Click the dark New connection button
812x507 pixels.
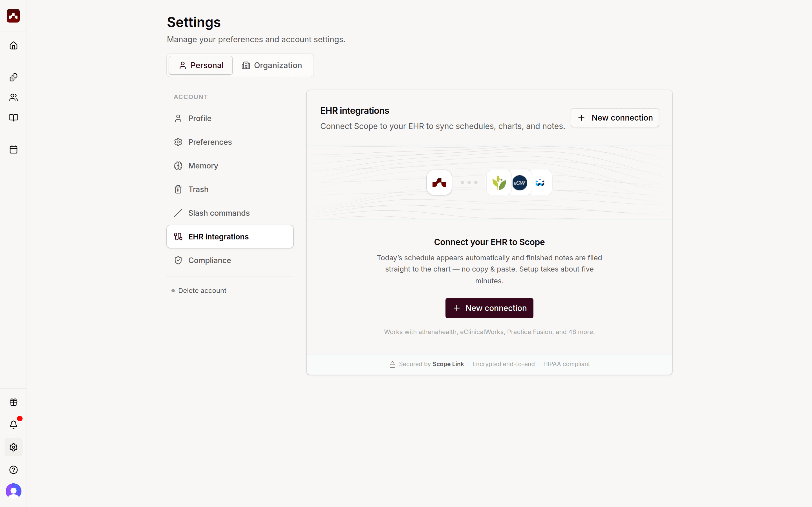[x=489, y=308]
